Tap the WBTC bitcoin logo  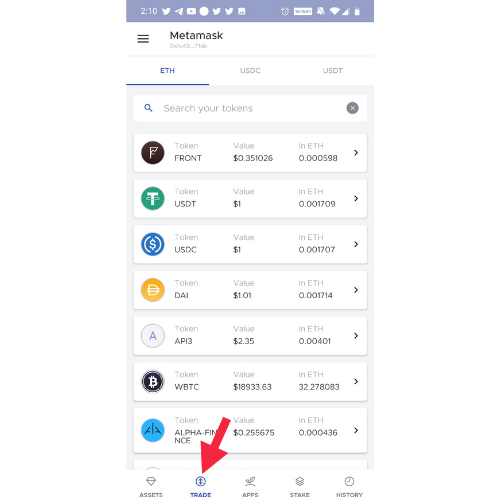[153, 381]
